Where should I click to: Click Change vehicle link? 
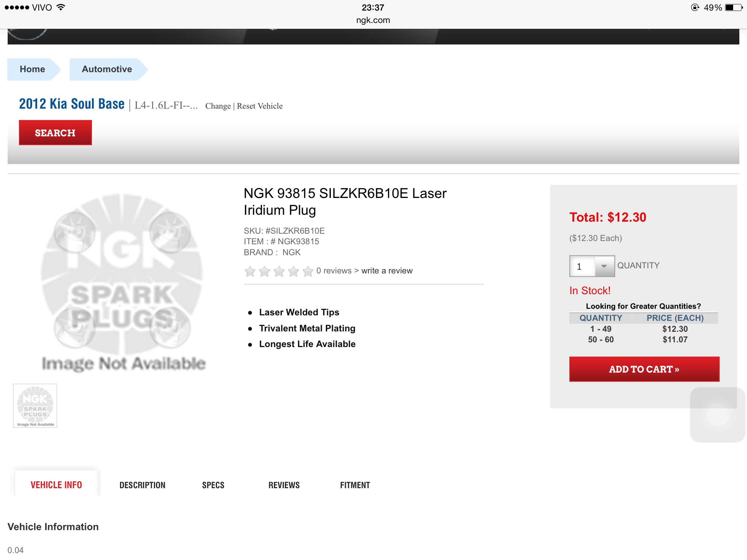[x=218, y=106]
